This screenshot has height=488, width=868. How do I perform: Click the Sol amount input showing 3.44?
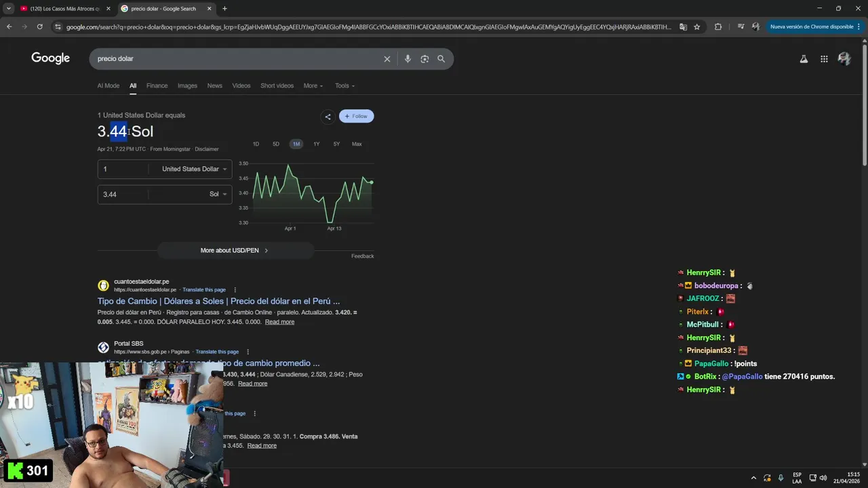(123, 195)
